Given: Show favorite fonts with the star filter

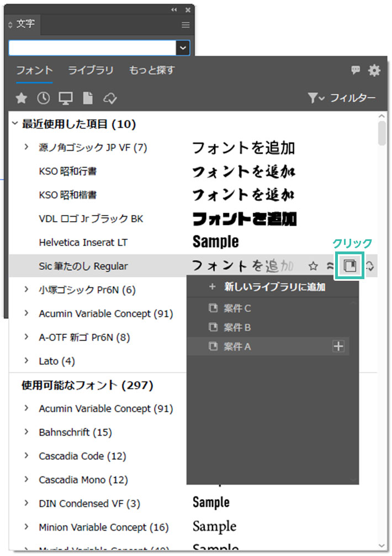Looking at the screenshot, I should click(21, 98).
